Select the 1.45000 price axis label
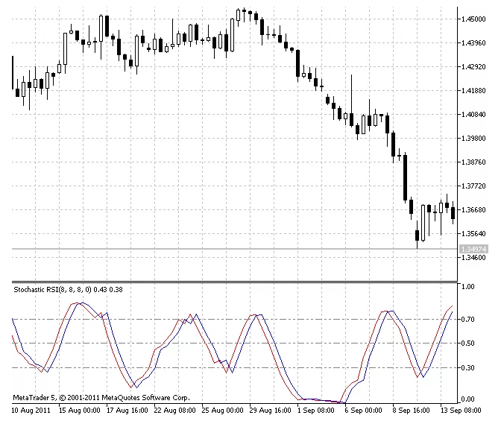This screenshot has height=421, width=504. pyautogui.click(x=473, y=19)
